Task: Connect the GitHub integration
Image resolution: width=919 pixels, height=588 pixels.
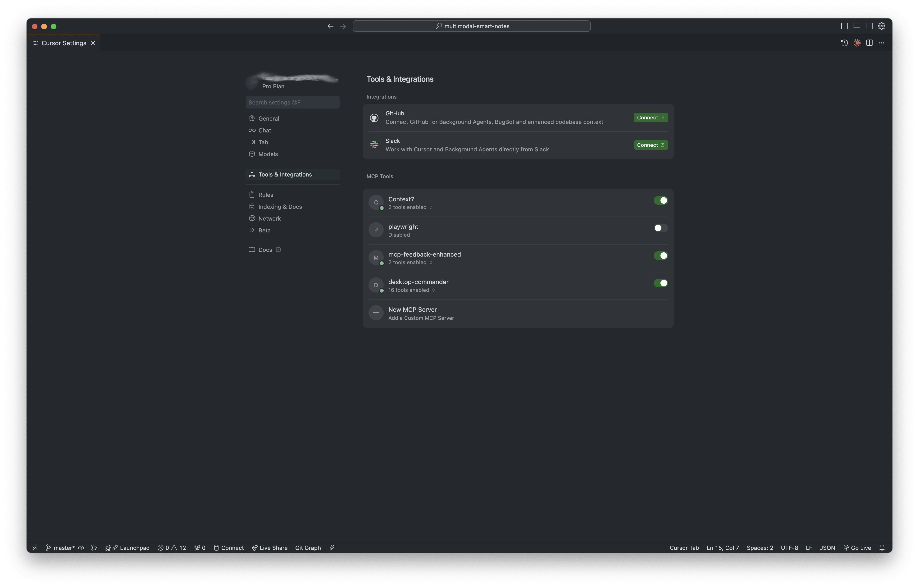Action: coord(651,118)
